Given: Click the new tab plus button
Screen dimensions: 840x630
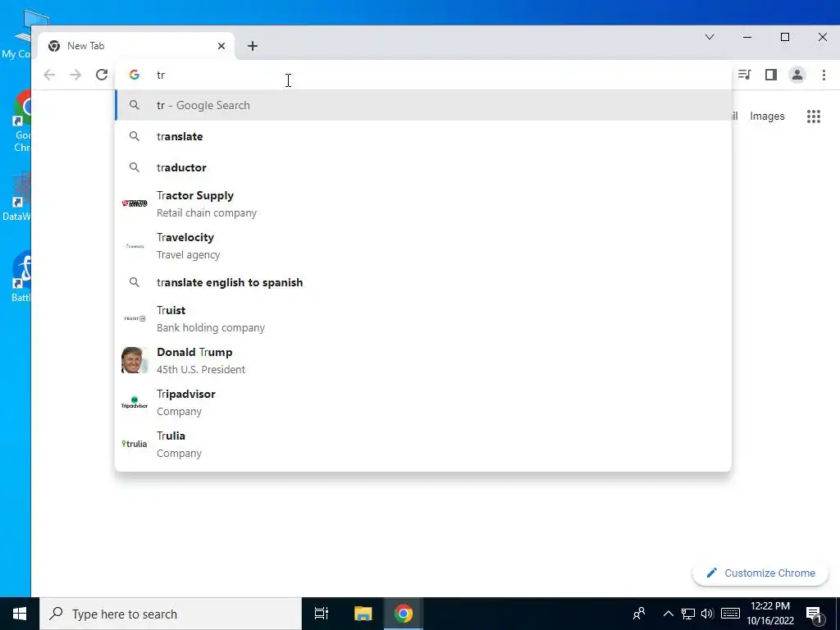Looking at the screenshot, I should coord(253,46).
